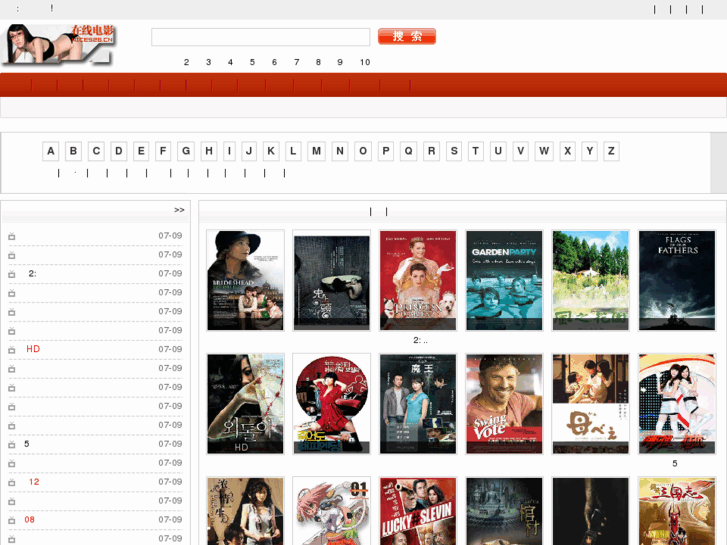Choose letter G filter box
Viewport: 727px width, 545px height.
[186, 151]
